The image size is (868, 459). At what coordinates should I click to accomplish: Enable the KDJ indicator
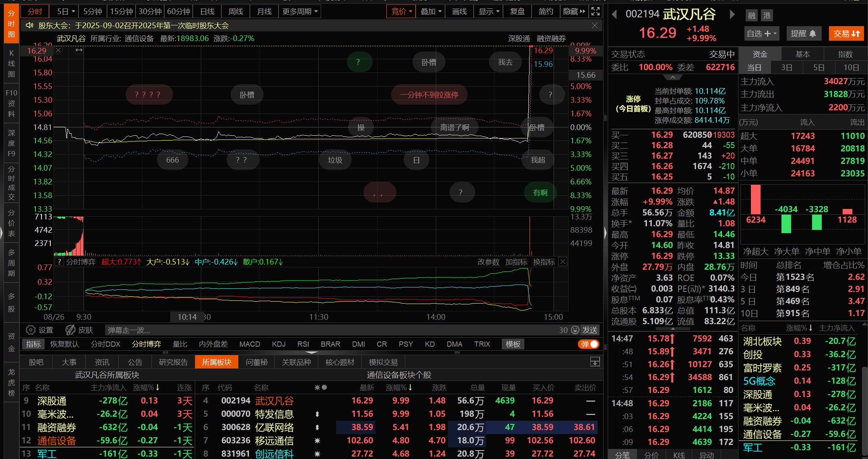[x=278, y=344]
